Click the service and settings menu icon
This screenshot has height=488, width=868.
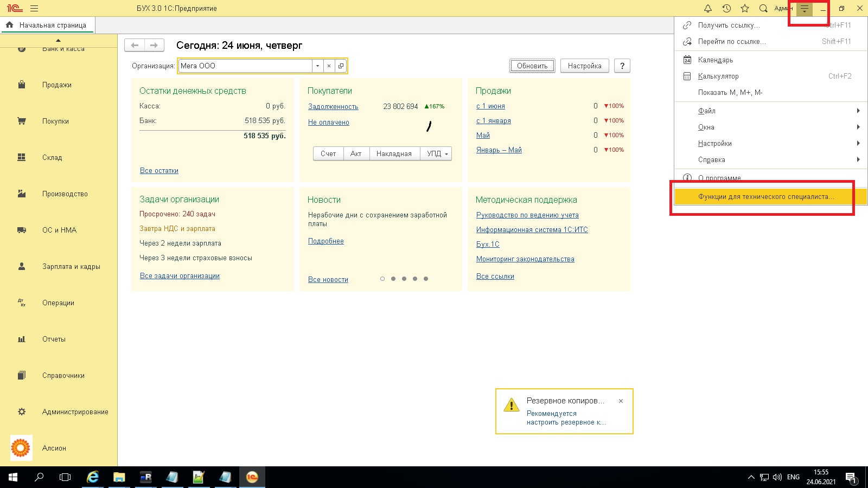point(805,9)
